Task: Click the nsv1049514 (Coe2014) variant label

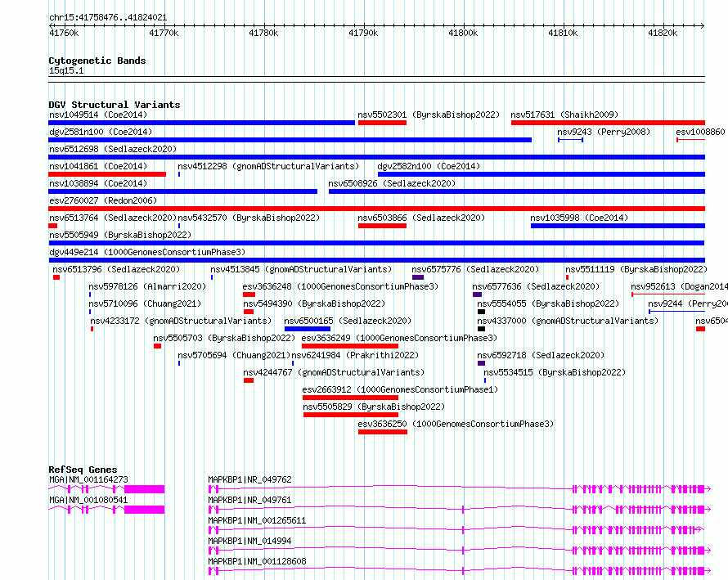Action: tap(98, 115)
